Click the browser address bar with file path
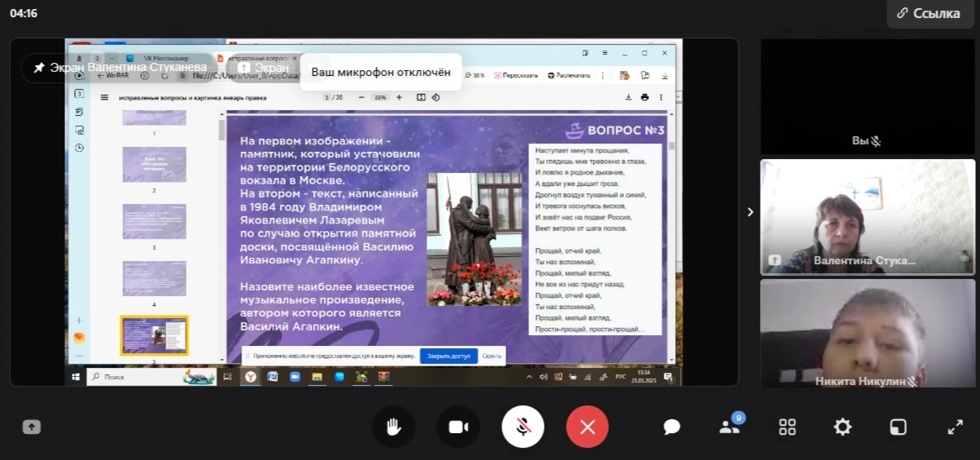This screenshot has width=980, height=460. coord(245,75)
